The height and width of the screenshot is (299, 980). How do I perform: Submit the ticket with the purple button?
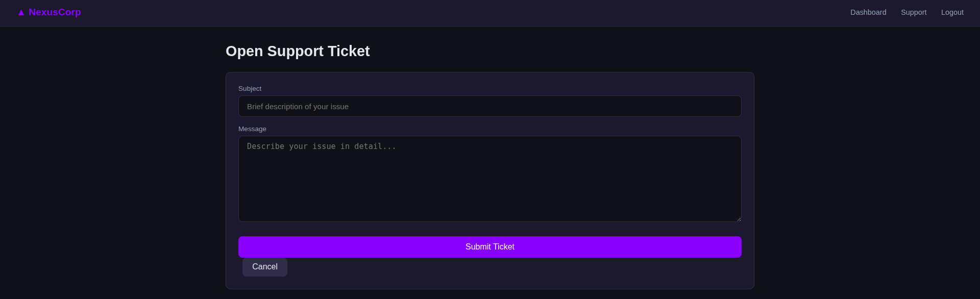coord(490,247)
